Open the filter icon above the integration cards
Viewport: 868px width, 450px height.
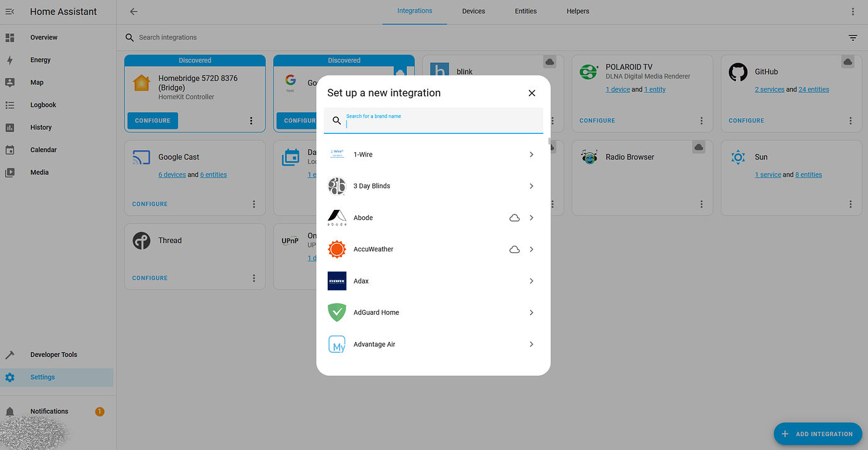tap(852, 37)
